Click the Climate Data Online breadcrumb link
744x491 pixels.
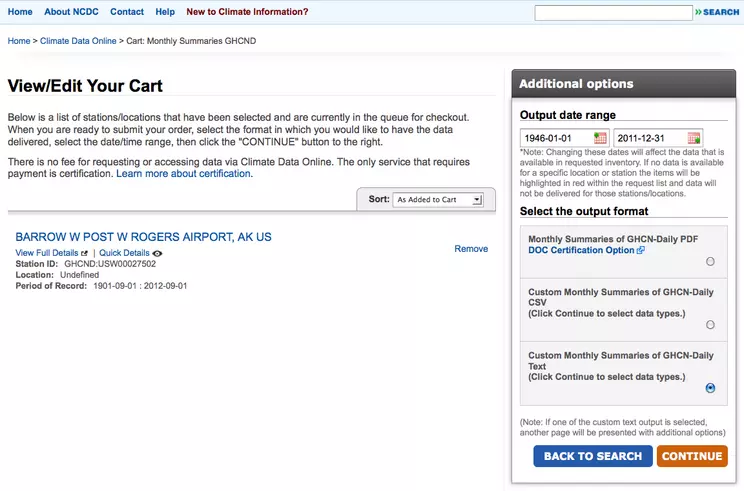pos(78,41)
